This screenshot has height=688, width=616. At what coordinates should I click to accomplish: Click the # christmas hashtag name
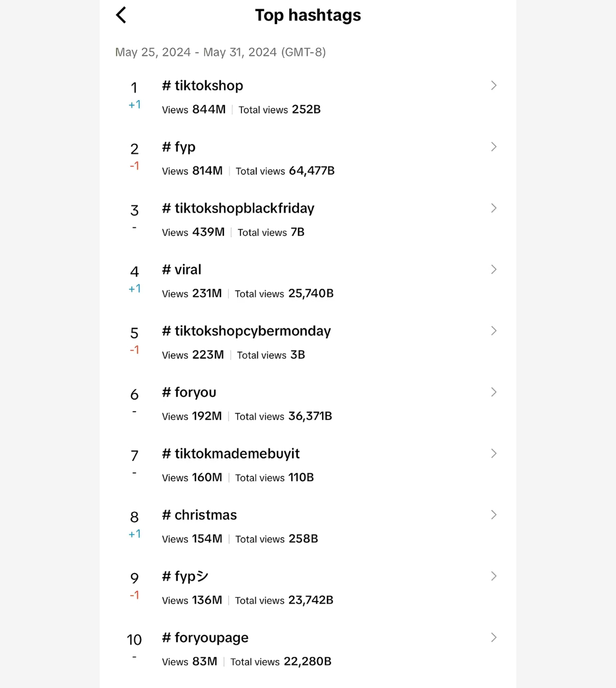(x=199, y=515)
